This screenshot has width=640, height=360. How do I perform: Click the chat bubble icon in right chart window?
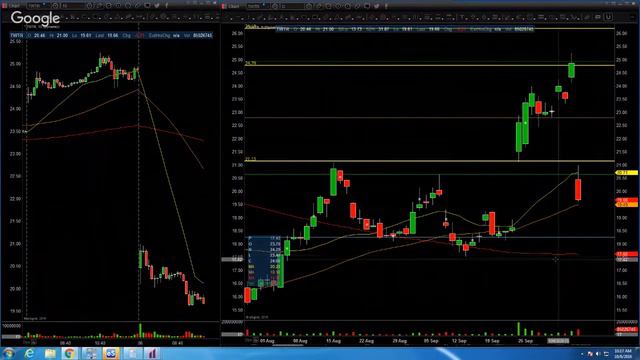pos(367,6)
